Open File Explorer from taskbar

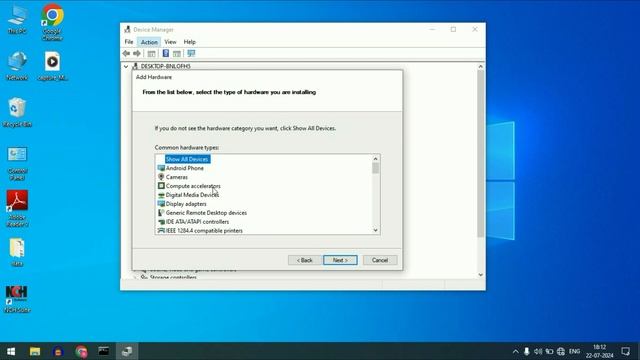35,351
